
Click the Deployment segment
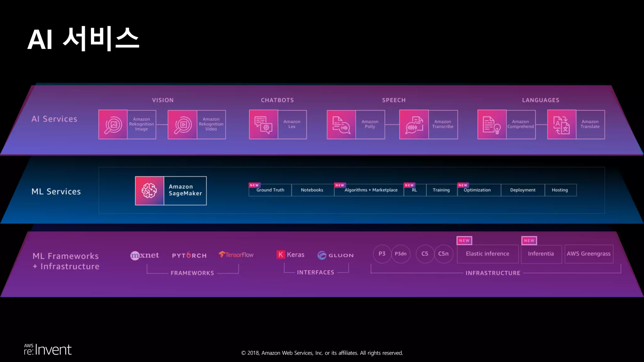[523, 190]
